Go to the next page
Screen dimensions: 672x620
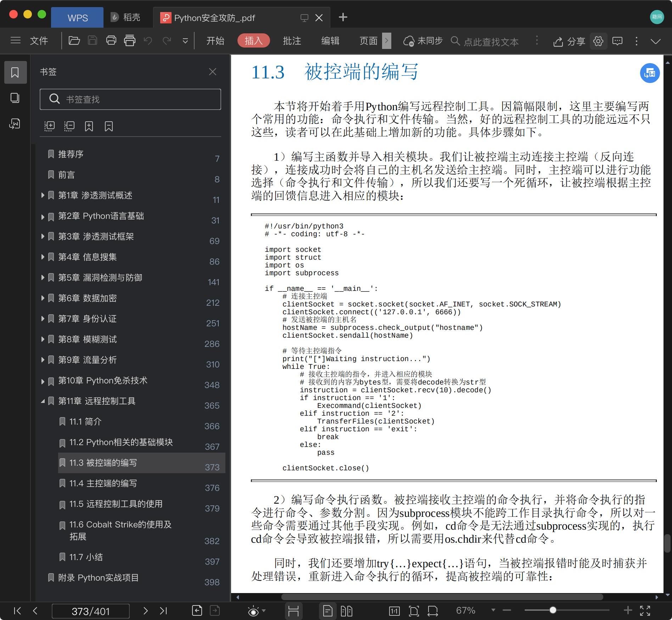pos(145,611)
